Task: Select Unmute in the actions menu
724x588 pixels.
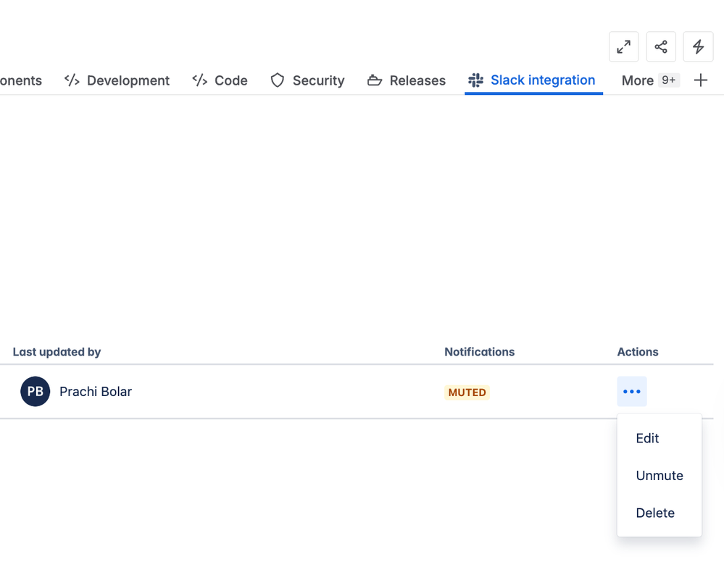Action: [x=659, y=475]
